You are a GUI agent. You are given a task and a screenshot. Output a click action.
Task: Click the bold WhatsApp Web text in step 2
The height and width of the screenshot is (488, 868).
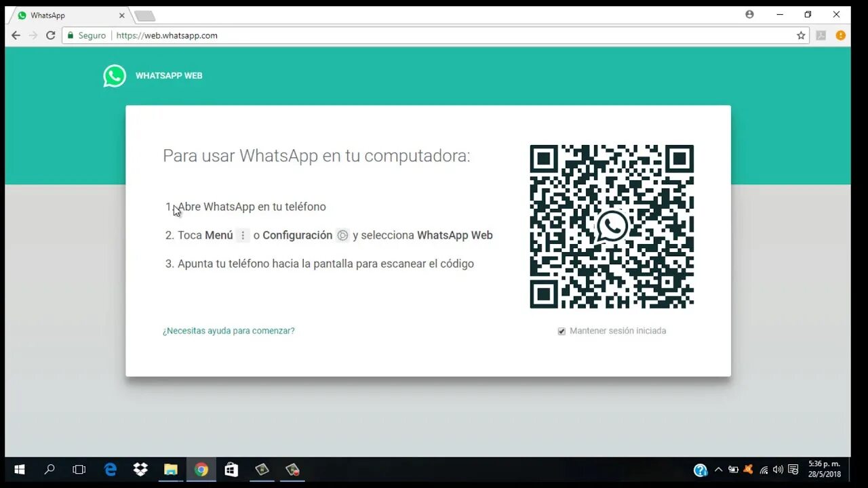tap(455, 235)
